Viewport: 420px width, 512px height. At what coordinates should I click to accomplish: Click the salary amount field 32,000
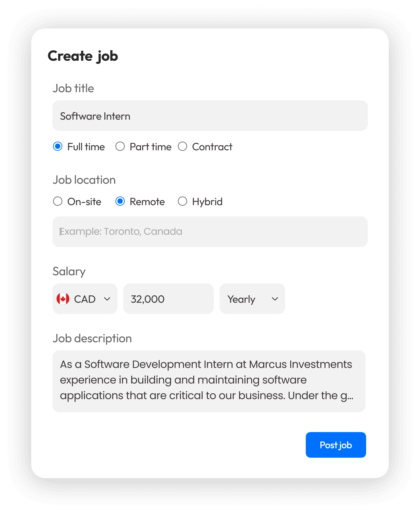[x=168, y=299]
